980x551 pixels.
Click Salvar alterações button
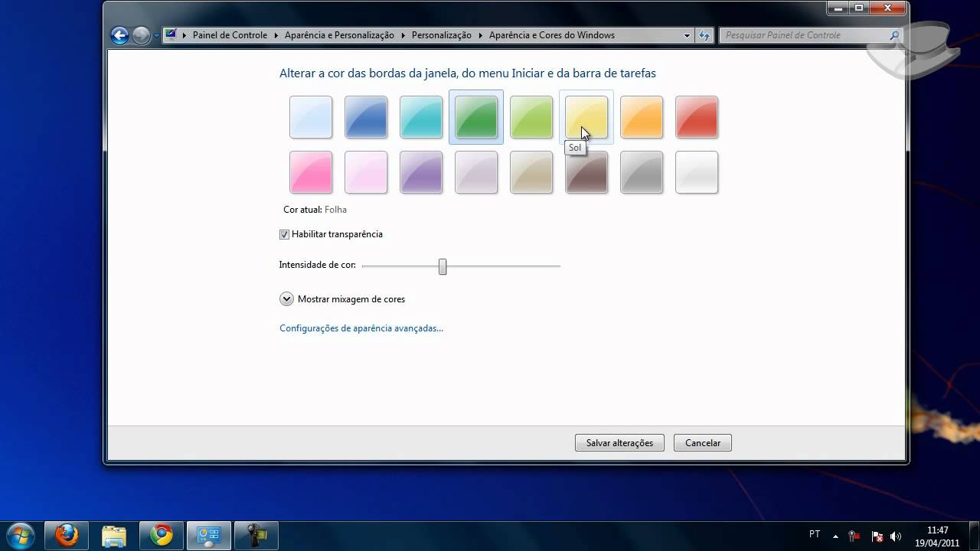coord(619,443)
